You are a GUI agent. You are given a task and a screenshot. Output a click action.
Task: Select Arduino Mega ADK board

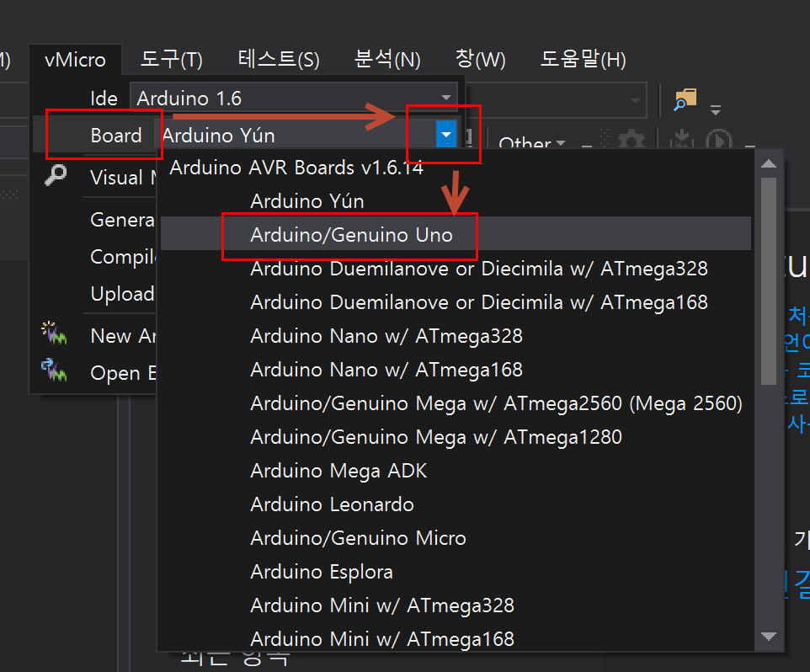coord(456,471)
